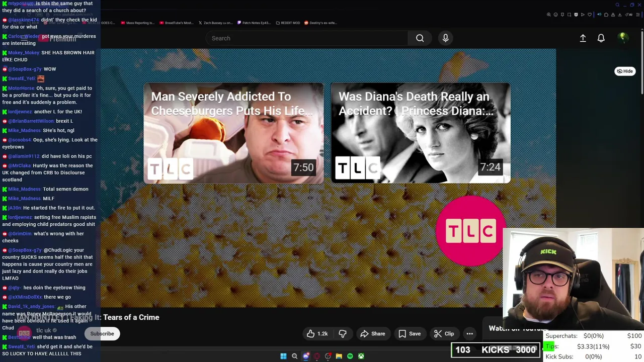
Task: Expand the 'REDDIT MOD' bookmark folder
Action: 288,23
